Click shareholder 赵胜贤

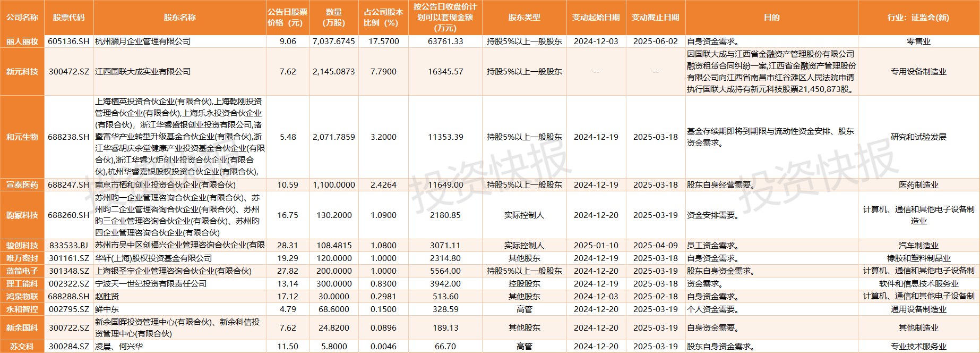107,297
